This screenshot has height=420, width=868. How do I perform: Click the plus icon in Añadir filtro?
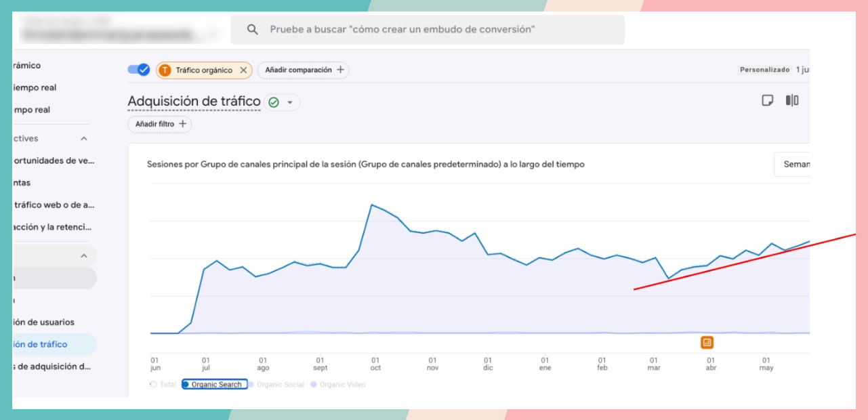pos(182,124)
